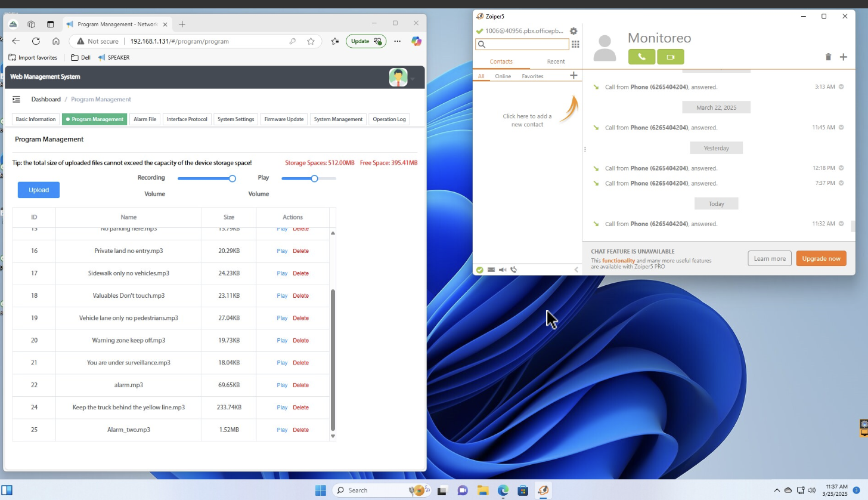The height and width of the screenshot is (500, 868).
Task: Show hidden system tray icons
Action: click(777, 490)
